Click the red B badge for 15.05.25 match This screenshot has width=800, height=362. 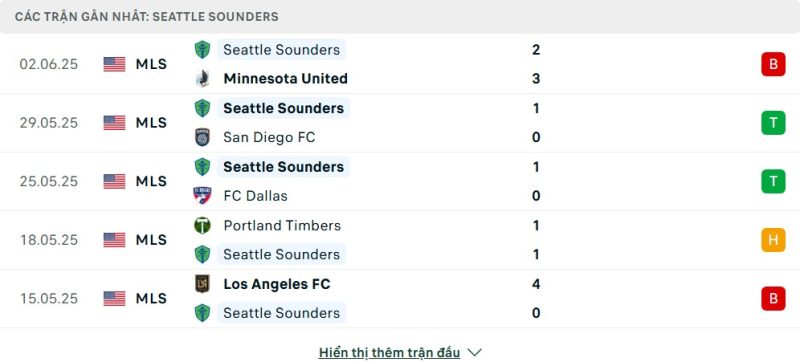click(773, 299)
